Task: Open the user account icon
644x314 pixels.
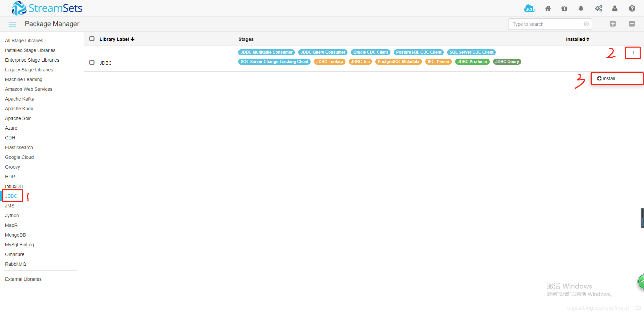Action: click(x=615, y=8)
